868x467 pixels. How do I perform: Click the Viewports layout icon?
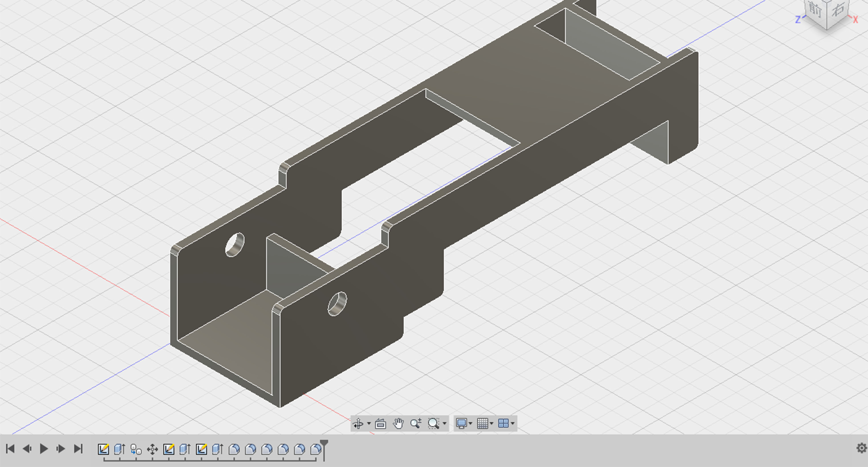click(x=503, y=424)
